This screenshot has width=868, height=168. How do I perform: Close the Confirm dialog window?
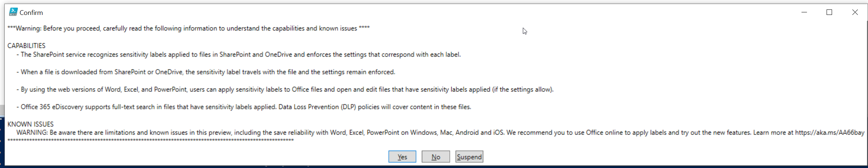pyautogui.click(x=855, y=12)
